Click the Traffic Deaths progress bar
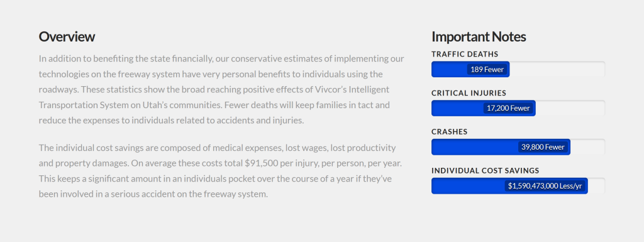644x242 pixels. tap(518, 69)
